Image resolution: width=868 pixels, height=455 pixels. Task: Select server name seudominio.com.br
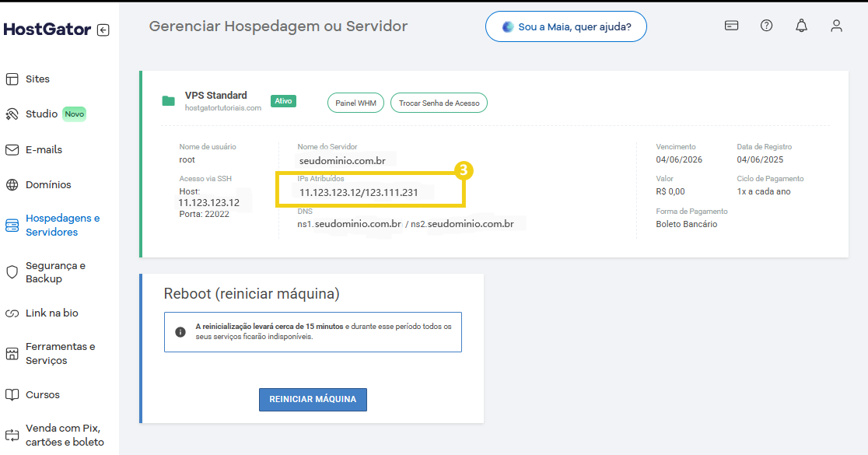[x=342, y=161]
